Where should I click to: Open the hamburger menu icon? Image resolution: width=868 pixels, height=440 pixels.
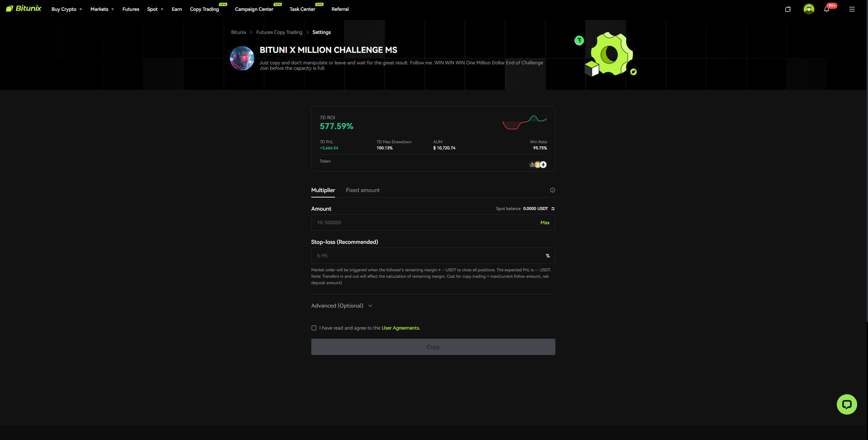(852, 9)
